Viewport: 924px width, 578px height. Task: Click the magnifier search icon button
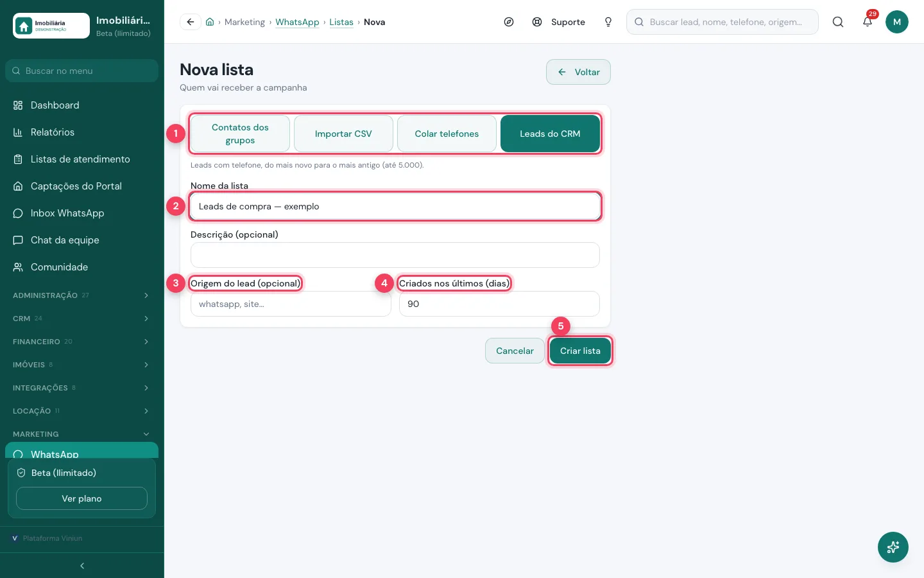point(838,22)
